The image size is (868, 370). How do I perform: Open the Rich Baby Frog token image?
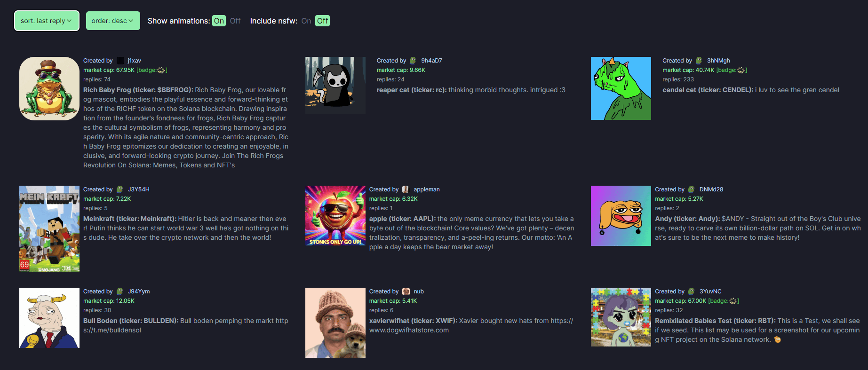pyautogui.click(x=49, y=88)
